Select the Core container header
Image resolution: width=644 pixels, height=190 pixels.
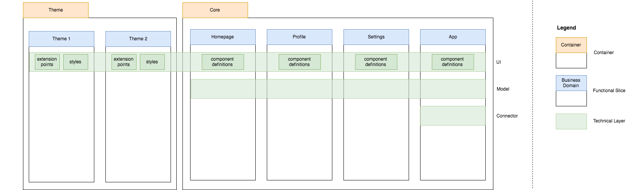(215, 10)
